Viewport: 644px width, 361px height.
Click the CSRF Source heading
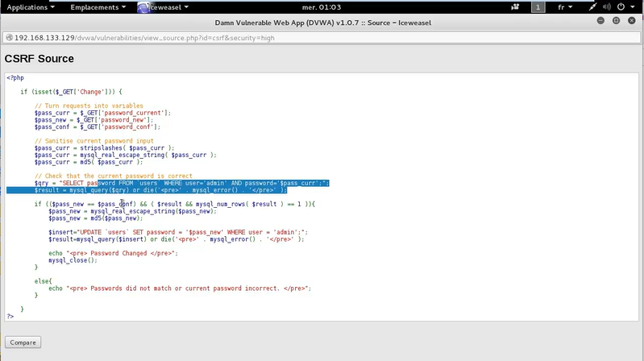pyautogui.click(x=39, y=59)
